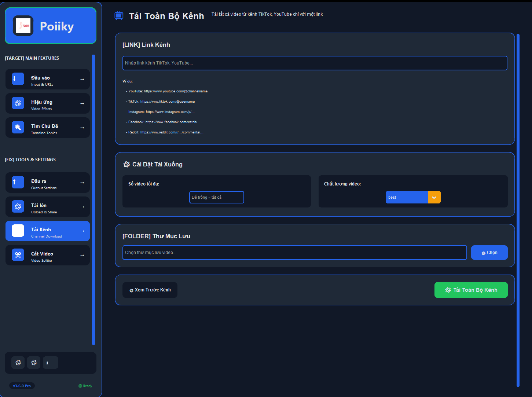Screen dimensions: 532x397
Task: Click the Poiiky logo image
Action: tap(23, 26)
